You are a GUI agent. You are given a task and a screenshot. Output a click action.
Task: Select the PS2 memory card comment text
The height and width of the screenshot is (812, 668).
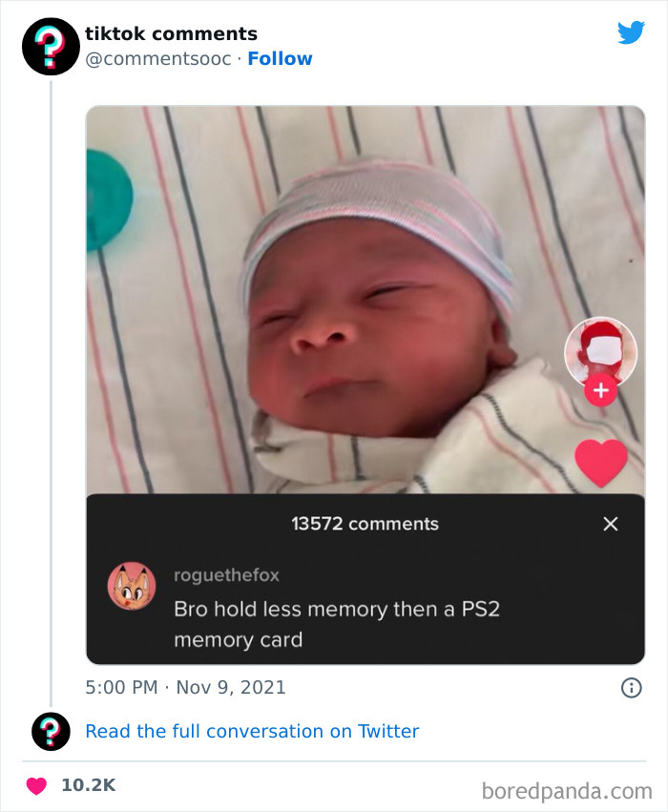336,624
